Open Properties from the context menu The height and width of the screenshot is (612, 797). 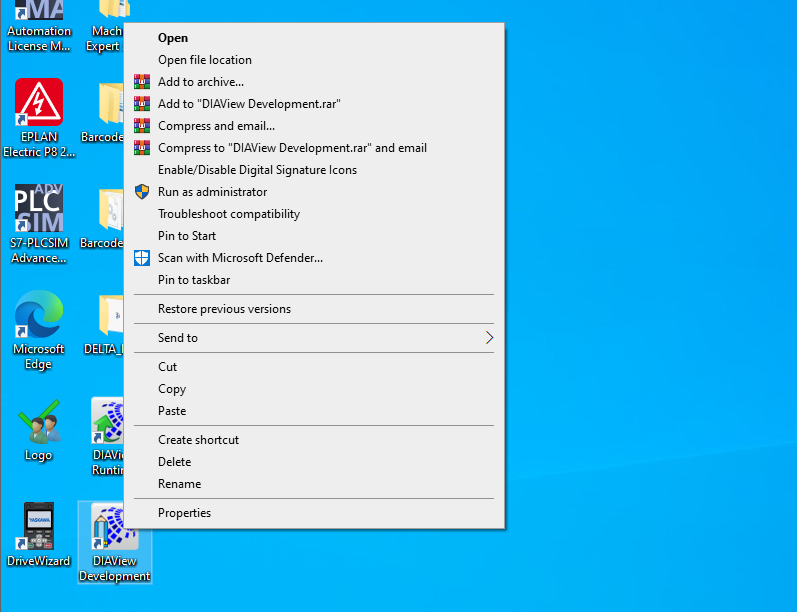coord(184,513)
